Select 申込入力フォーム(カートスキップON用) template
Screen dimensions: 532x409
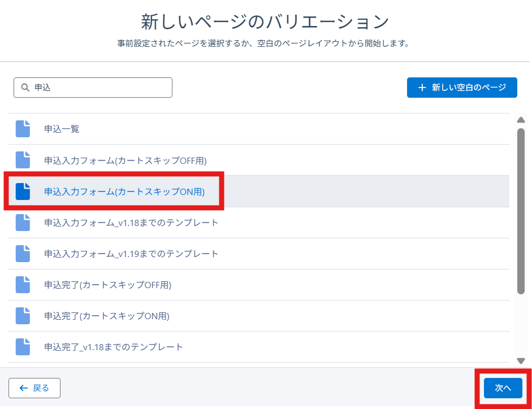[124, 192]
